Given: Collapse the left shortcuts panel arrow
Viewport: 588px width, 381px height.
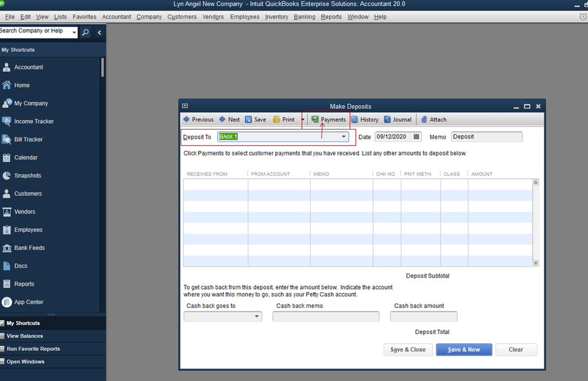Looking at the screenshot, I should pyautogui.click(x=99, y=32).
